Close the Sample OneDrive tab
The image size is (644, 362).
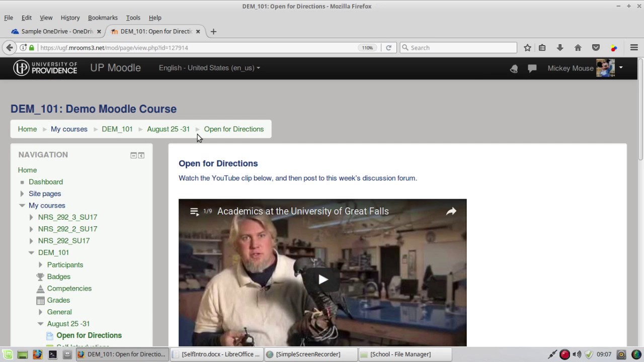point(99,31)
